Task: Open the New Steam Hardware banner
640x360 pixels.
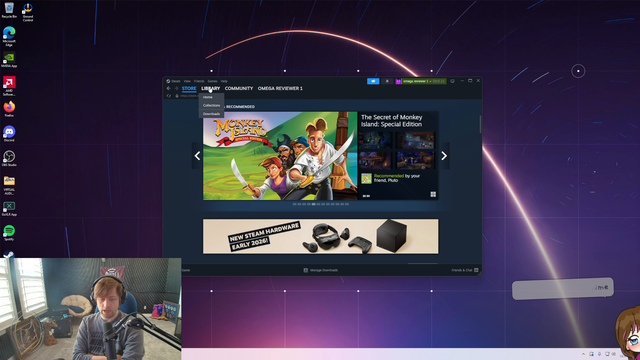Action: pos(321,236)
